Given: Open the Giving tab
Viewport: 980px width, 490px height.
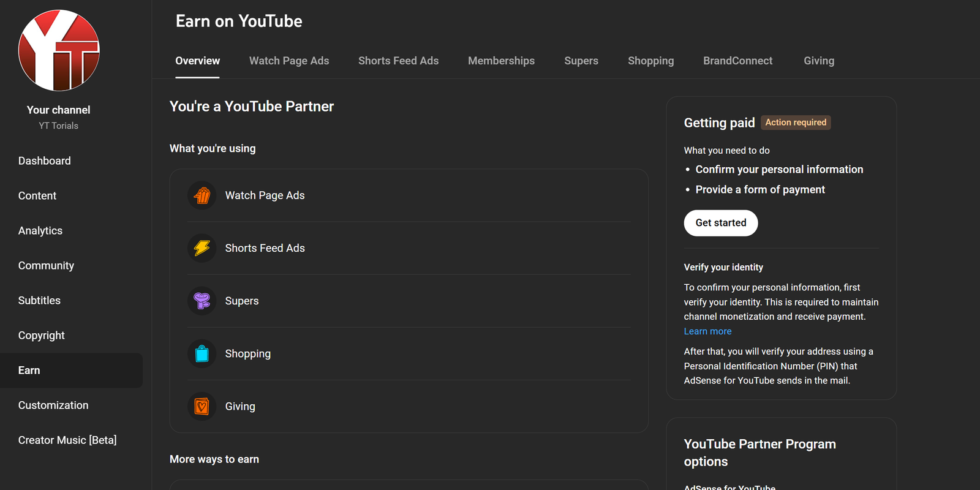Looking at the screenshot, I should click(x=819, y=61).
